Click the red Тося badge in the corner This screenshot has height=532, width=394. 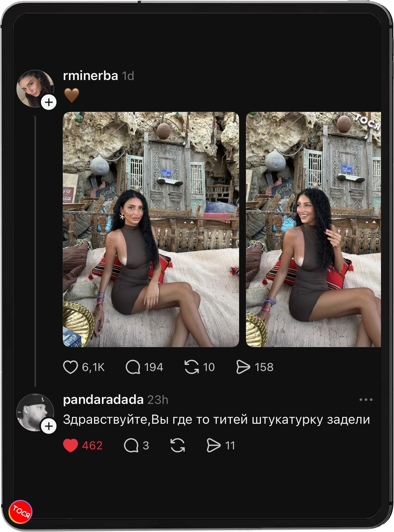[x=21, y=511]
